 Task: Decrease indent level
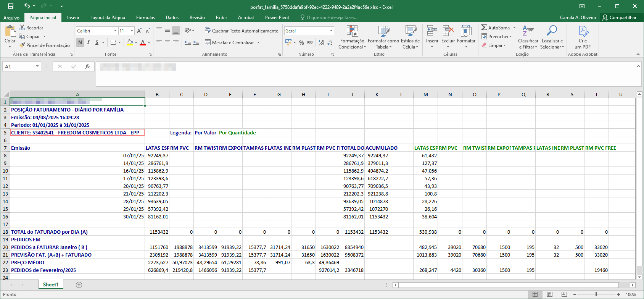pos(188,42)
